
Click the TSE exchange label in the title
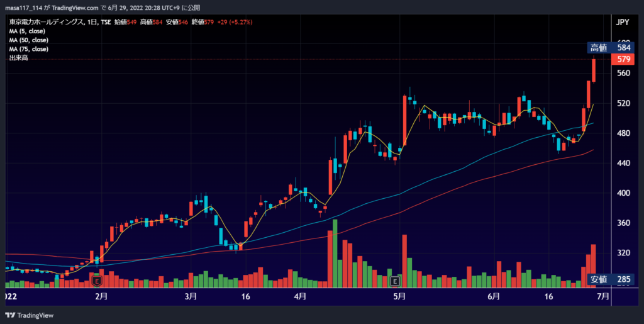[106, 23]
